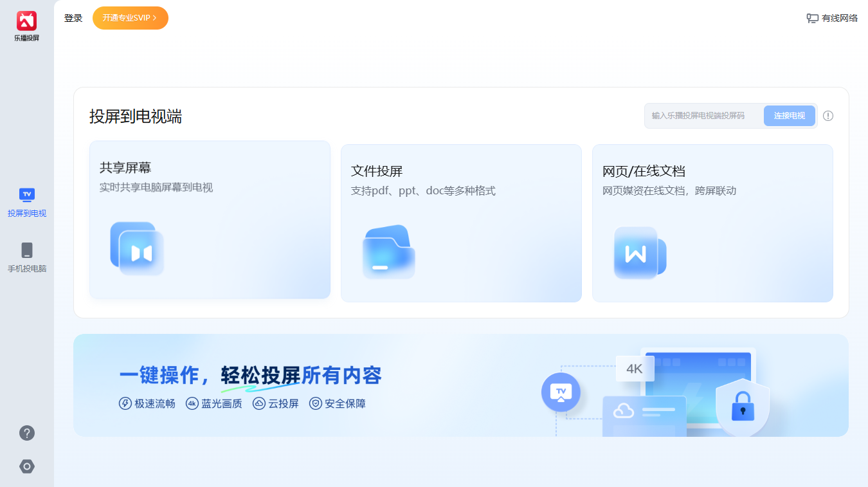Click the info icon beside 连接电视
This screenshot has width=868, height=487.
tap(828, 116)
